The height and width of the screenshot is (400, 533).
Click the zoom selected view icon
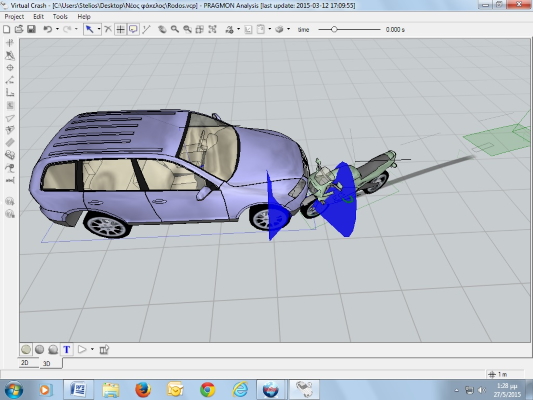pyautogui.click(x=200, y=30)
